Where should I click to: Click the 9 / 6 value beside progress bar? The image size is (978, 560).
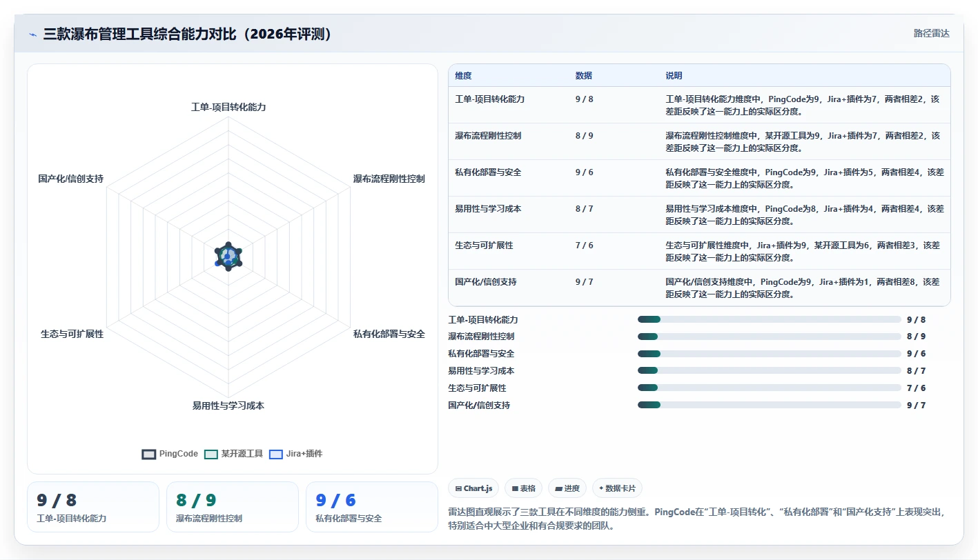tap(917, 354)
